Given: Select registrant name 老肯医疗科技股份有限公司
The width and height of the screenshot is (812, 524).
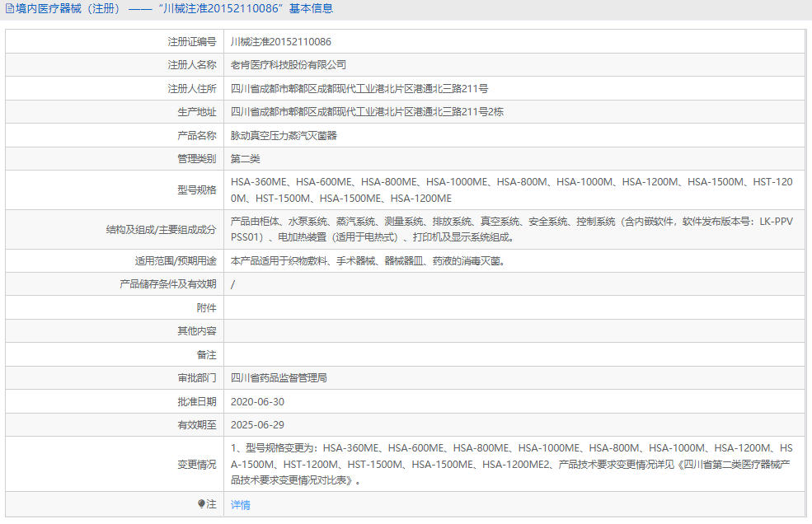Looking at the screenshot, I should point(288,65).
